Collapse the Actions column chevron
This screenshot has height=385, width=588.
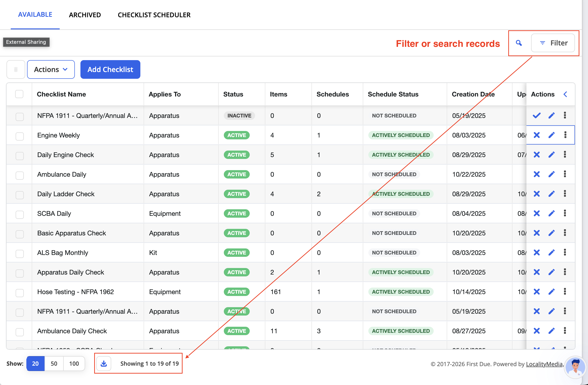(x=565, y=94)
